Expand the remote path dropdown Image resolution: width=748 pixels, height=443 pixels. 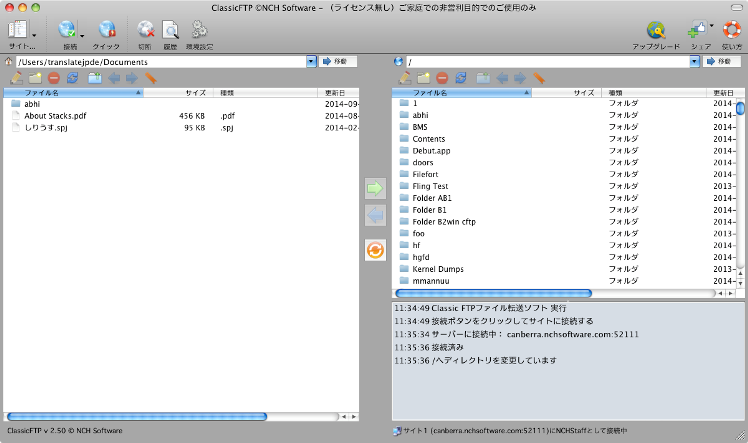coord(695,62)
